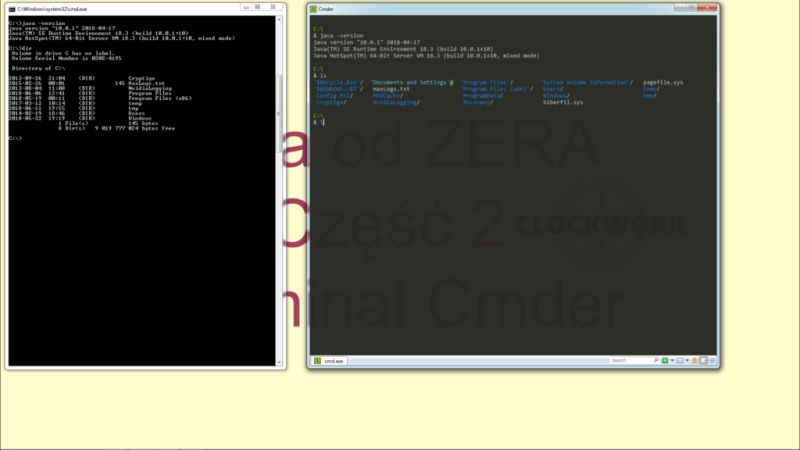Image resolution: width=800 pixels, height=450 pixels.
Task: Select the cmd.exe tab in Cmder
Action: [x=329, y=361]
